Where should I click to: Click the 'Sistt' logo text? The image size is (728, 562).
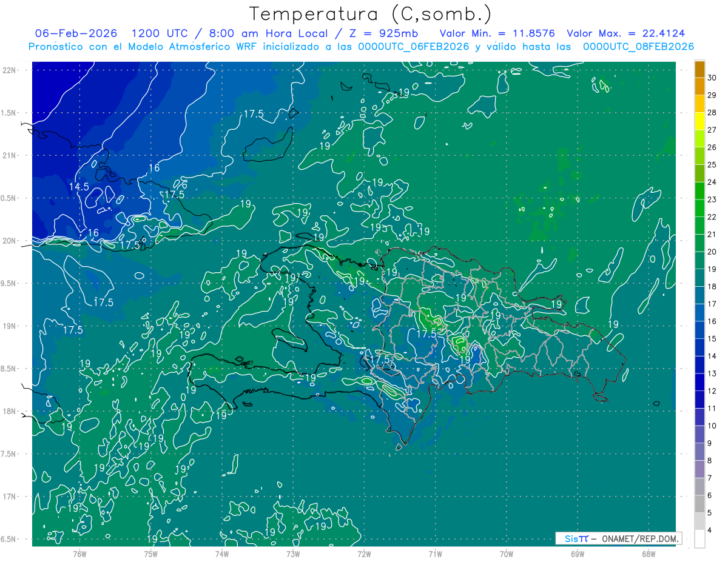(576, 538)
